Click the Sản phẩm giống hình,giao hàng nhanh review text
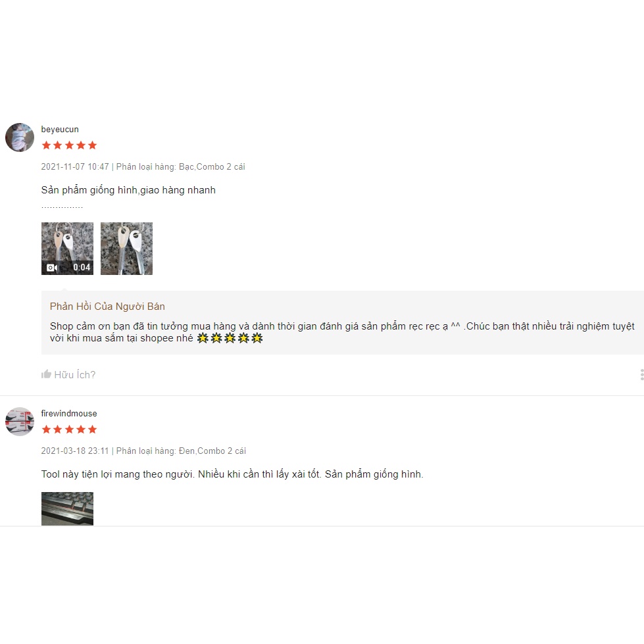 [128, 190]
